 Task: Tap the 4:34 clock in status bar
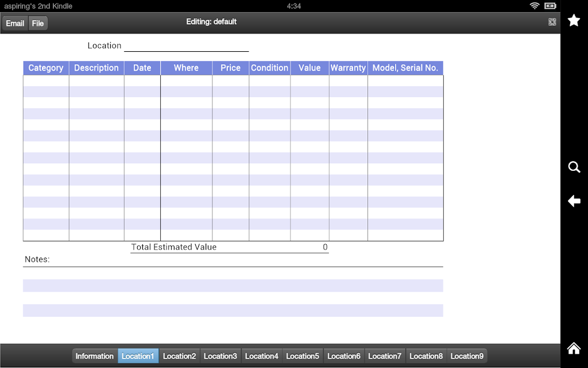[x=293, y=6]
